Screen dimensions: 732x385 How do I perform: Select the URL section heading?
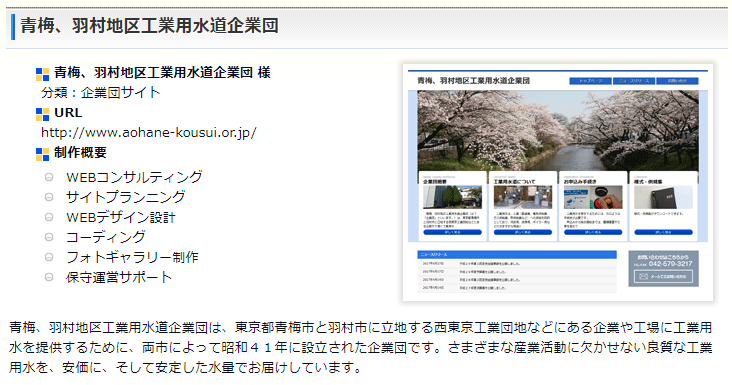tap(68, 113)
